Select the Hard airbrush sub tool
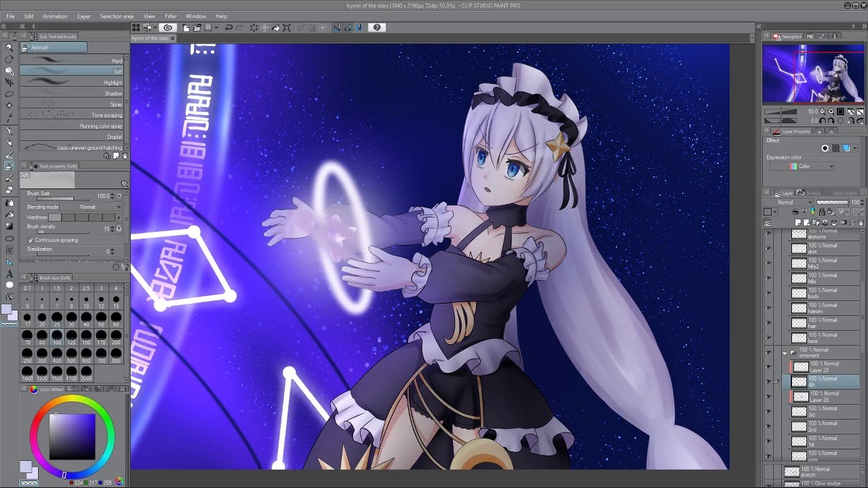 [71, 60]
